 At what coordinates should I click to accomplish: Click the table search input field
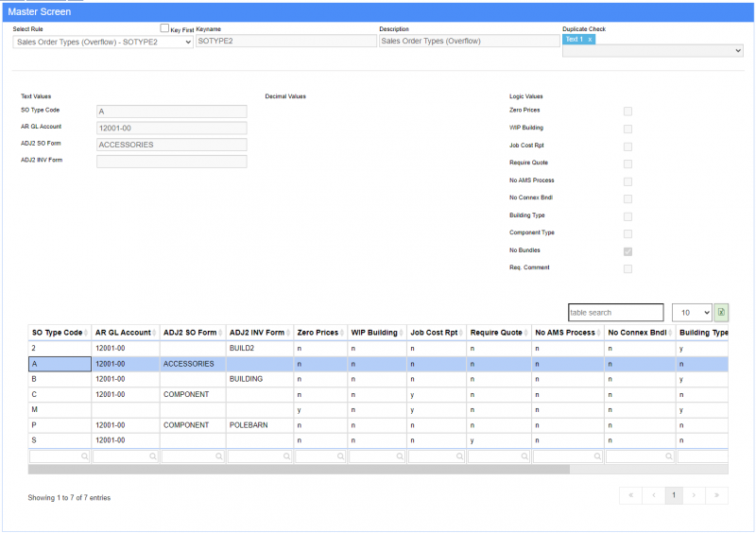click(x=615, y=313)
